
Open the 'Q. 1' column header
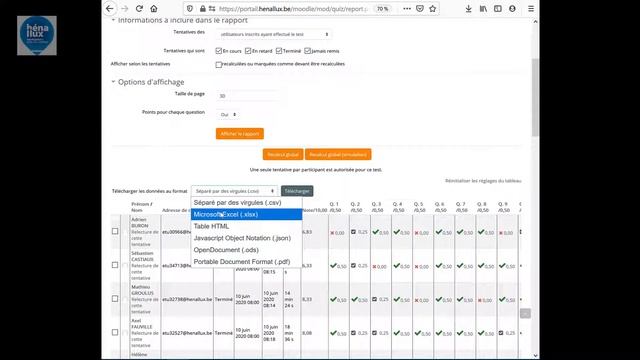coord(334,204)
